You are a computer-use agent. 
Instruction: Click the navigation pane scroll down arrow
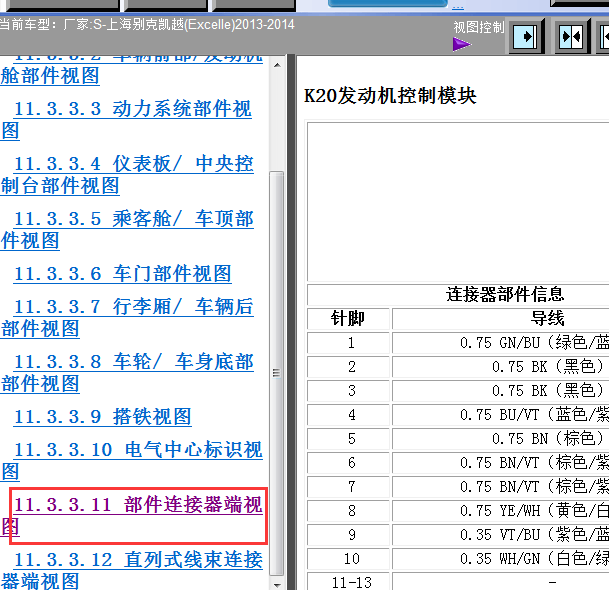point(277,584)
